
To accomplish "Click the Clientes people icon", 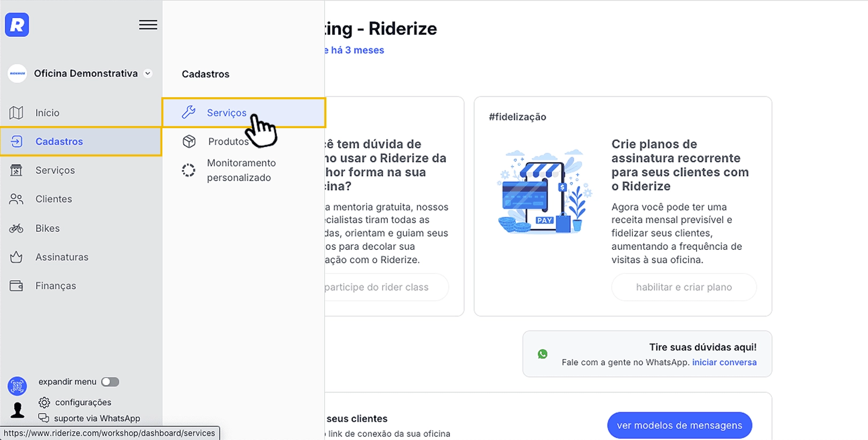I will coord(17,199).
